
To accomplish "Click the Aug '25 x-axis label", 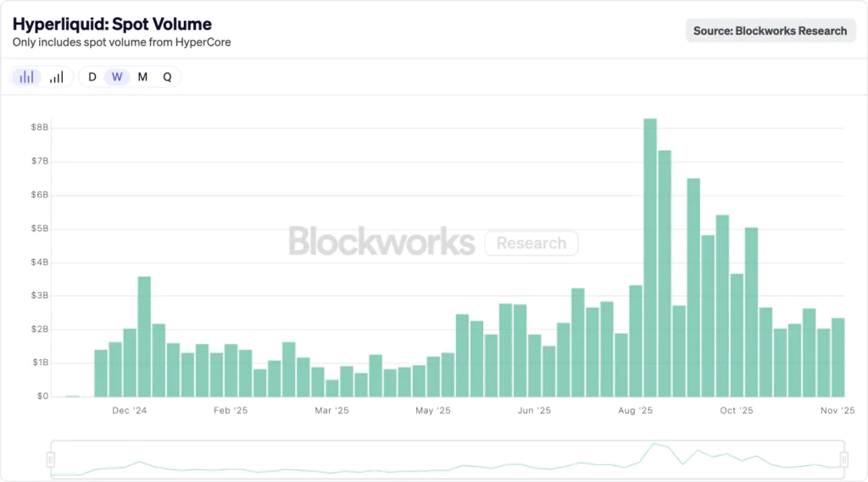I will tap(635, 411).
